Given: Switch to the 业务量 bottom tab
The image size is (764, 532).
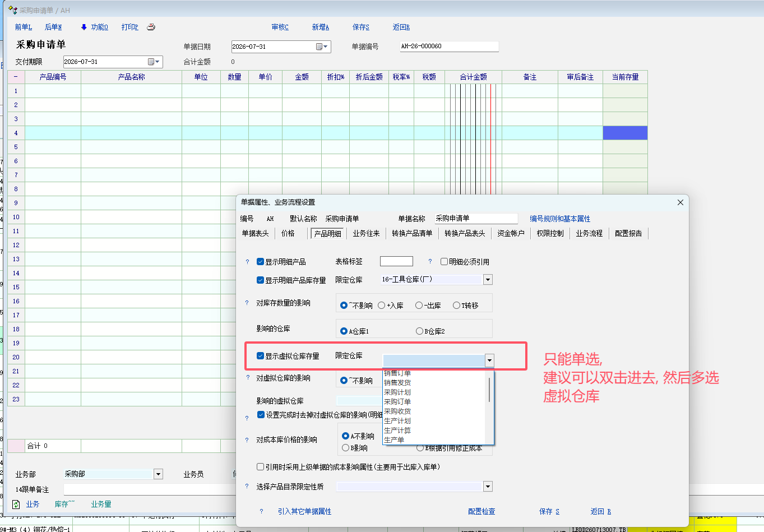Looking at the screenshot, I should [x=101, y=505].
